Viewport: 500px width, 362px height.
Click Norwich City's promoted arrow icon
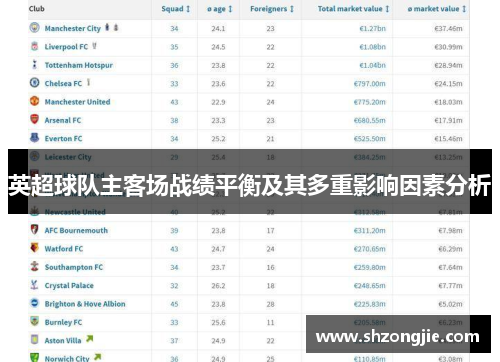click(97, 357)
